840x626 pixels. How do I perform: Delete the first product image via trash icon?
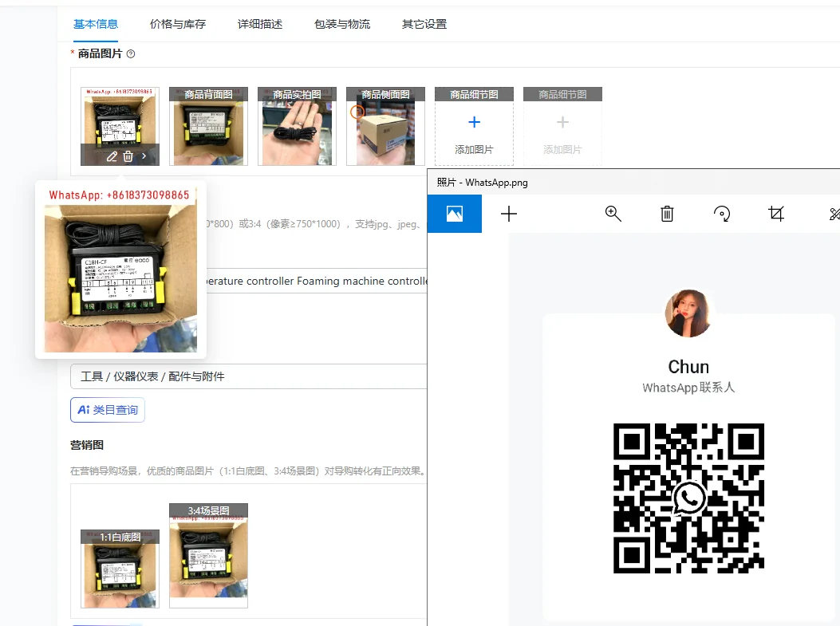tap(128, 156)
